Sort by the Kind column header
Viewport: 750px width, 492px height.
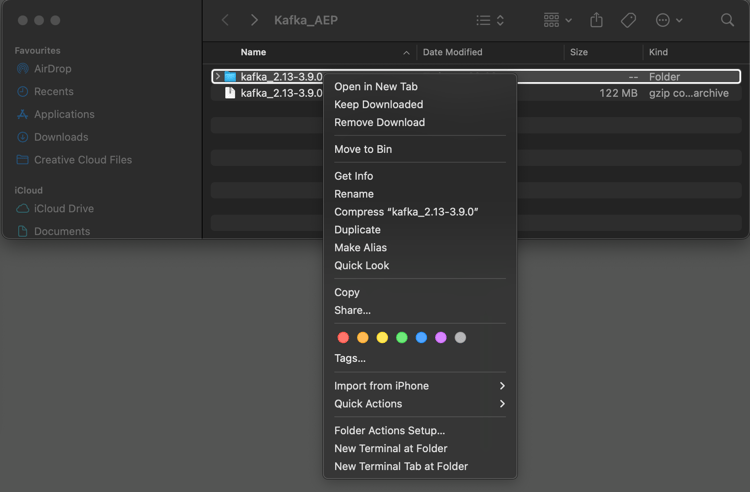click(658, 52)
